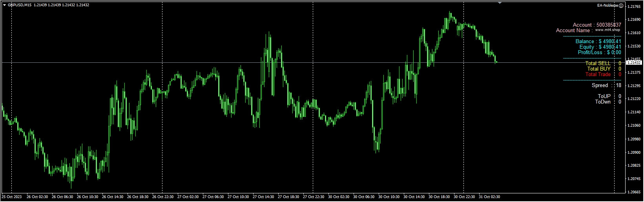Click the 1.21765 level on price scale
644x202 pixels.
pyautogui.click(x=634, y=6)
